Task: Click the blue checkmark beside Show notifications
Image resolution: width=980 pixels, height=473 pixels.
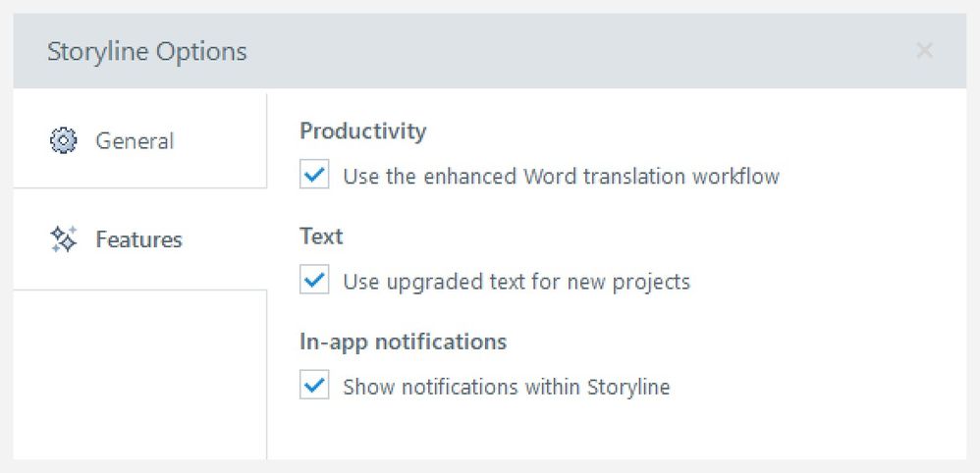Action: tap(314, 387)
